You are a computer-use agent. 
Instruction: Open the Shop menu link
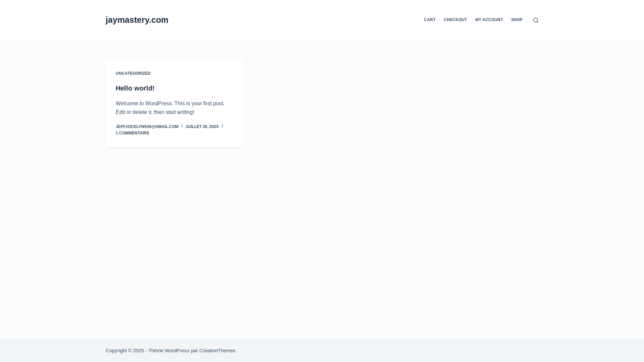(x=517, y=20)
